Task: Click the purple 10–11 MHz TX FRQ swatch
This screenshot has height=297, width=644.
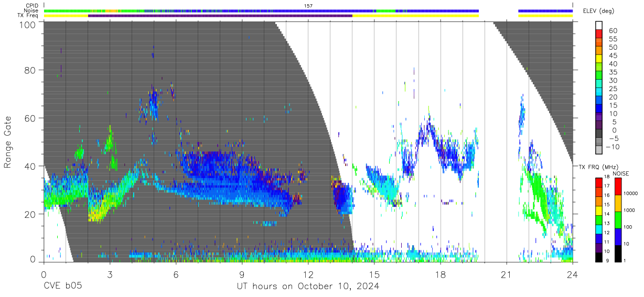Action: (599, 248)
